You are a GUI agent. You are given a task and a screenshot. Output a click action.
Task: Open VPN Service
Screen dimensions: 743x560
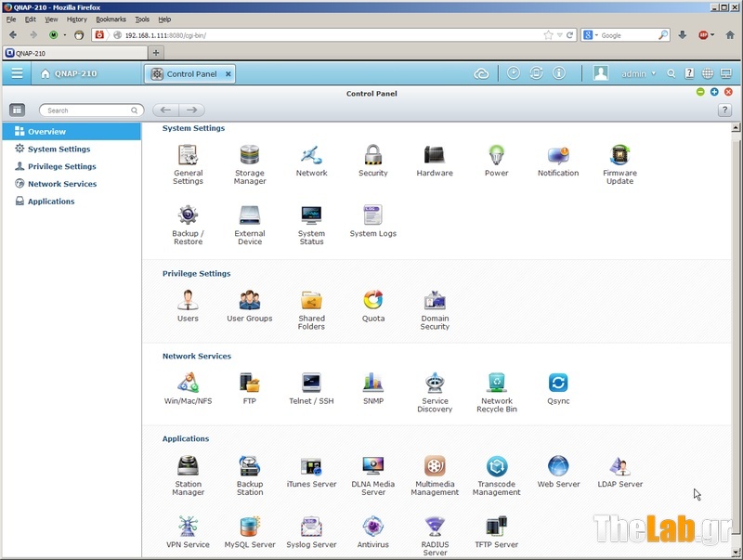tap(189, 532)
